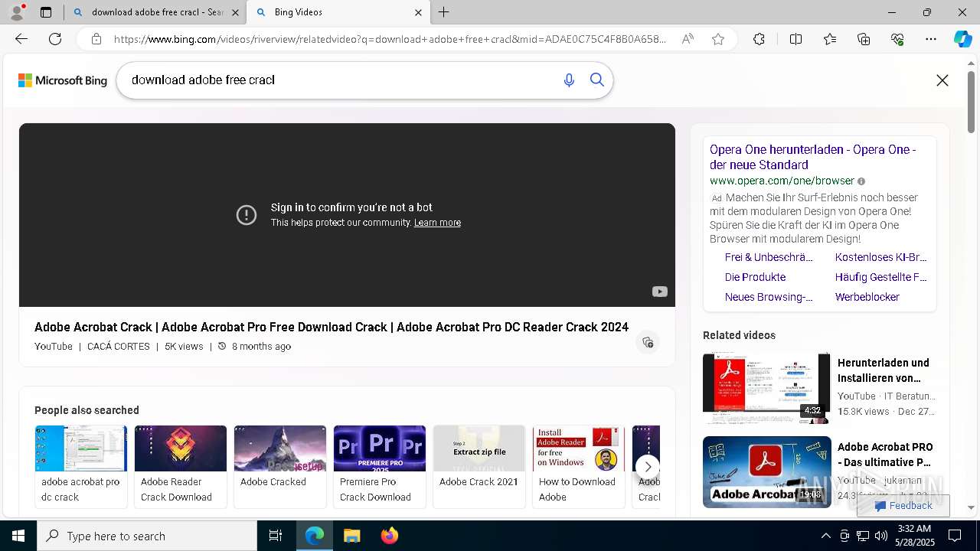Reload the page with the refresh icon

(55, 39)
